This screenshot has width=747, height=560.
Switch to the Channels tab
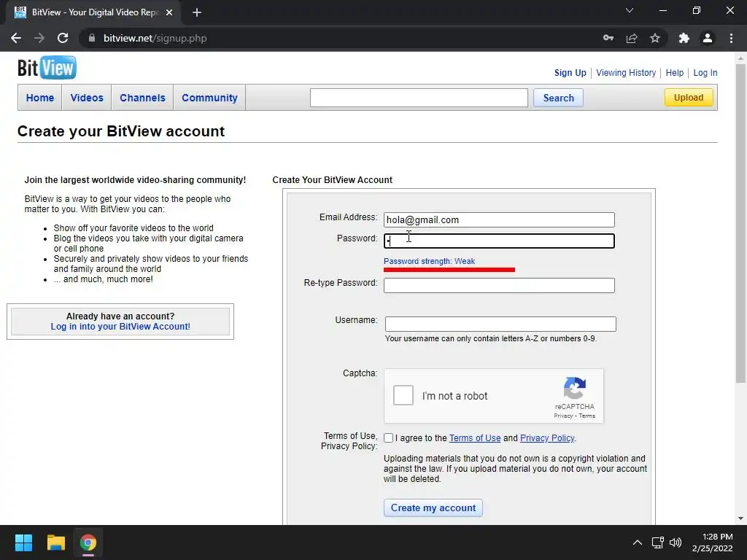coord(142,98)
